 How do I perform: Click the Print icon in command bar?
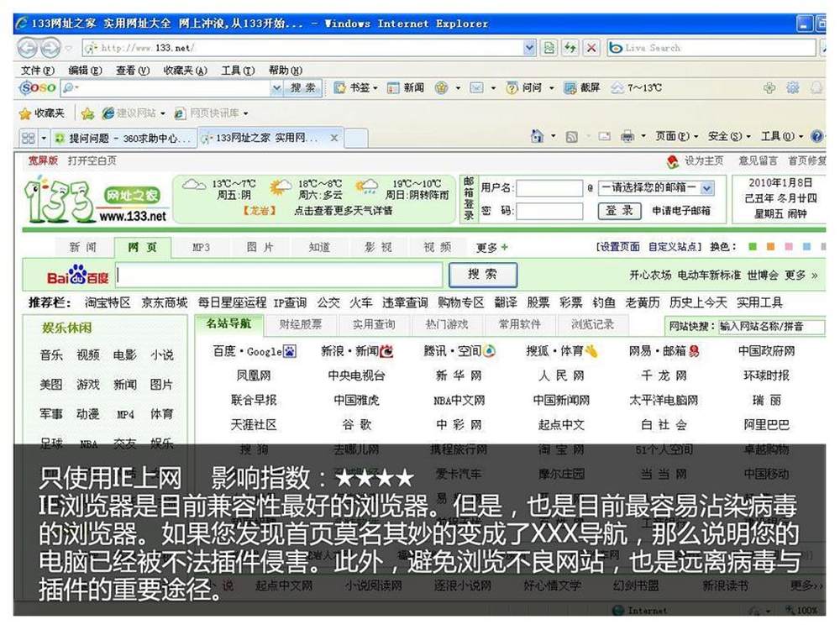tap(627, 137)
